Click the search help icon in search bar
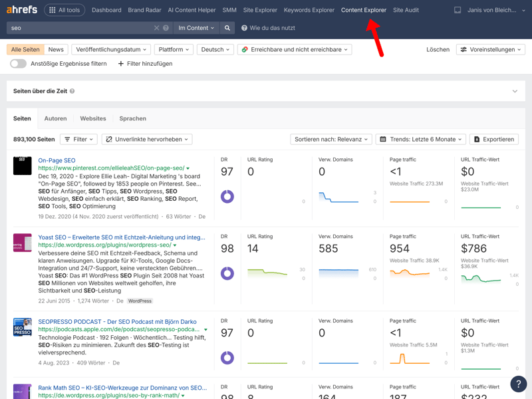 [x=166, y=28]
